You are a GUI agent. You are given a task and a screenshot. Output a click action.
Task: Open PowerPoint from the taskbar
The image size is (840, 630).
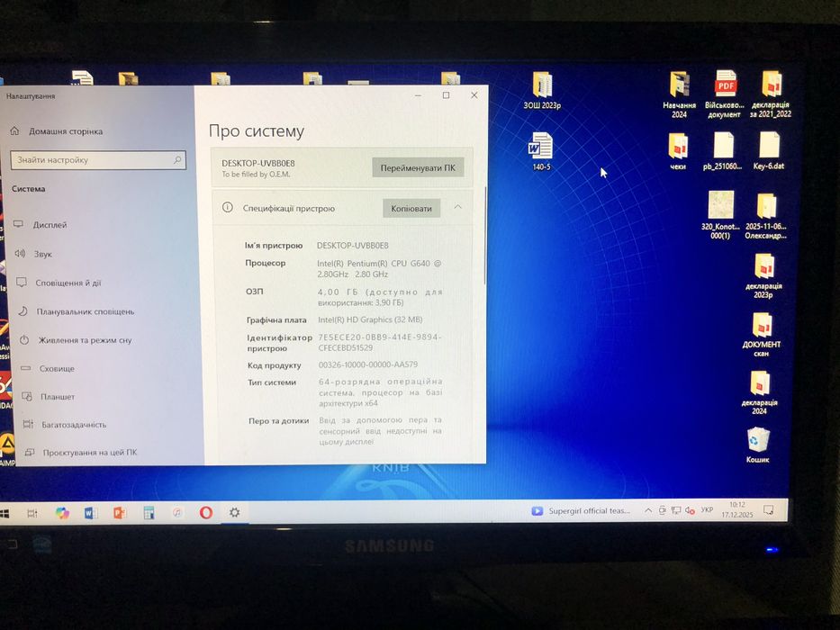pyautogui.click(x=120, y=513)
